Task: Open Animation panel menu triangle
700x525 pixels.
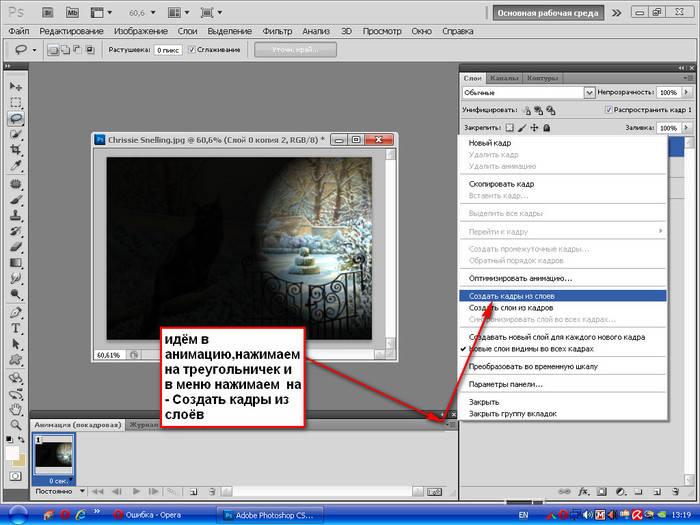Action: click(x=450, y=425)
